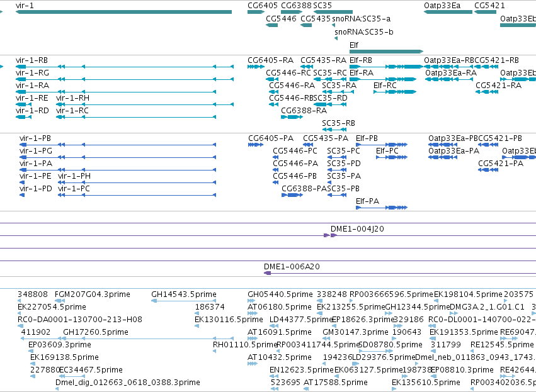Click transcript CG5446-RC
This screenshot has width=536, height=392.
coord(272,79)
